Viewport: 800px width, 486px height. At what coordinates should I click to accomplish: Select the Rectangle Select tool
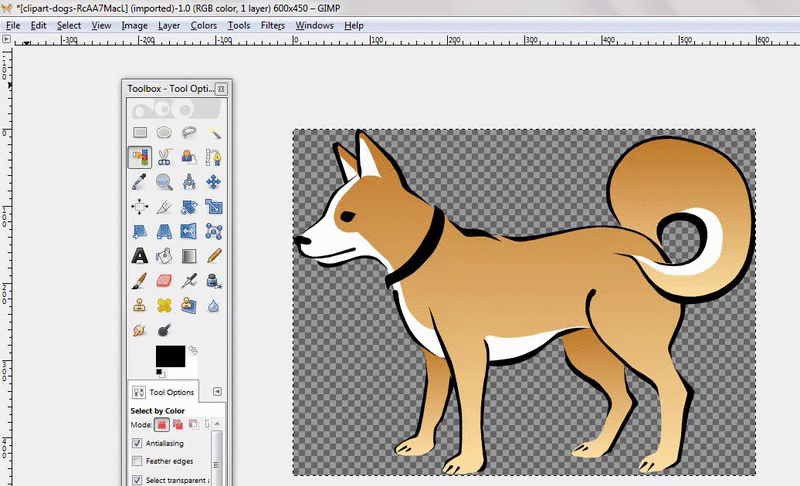[140, 132]
